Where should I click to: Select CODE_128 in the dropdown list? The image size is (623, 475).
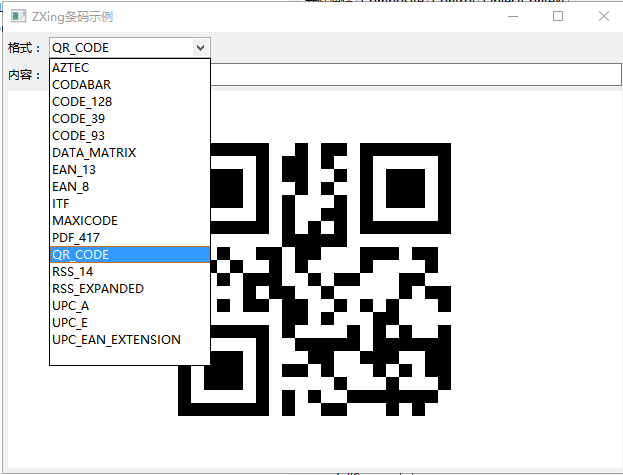pos(130,102)
